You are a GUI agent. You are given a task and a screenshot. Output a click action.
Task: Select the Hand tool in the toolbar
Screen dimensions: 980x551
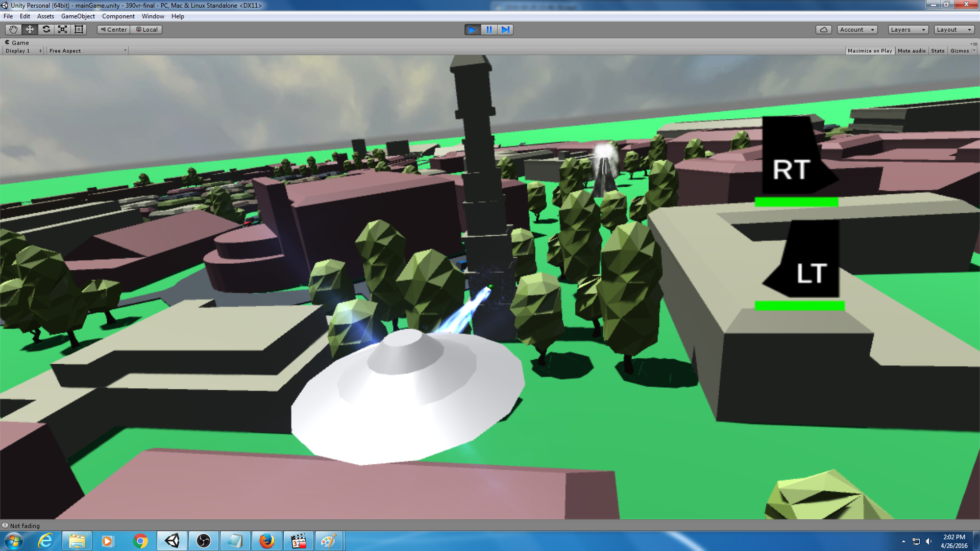pos(13,30)
